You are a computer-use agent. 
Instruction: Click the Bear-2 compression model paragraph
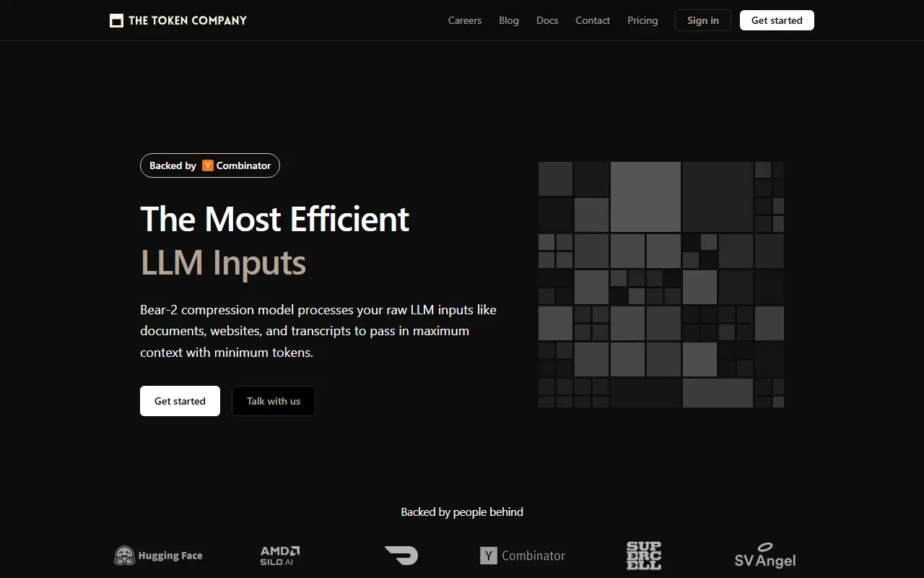tap(318, 331)
